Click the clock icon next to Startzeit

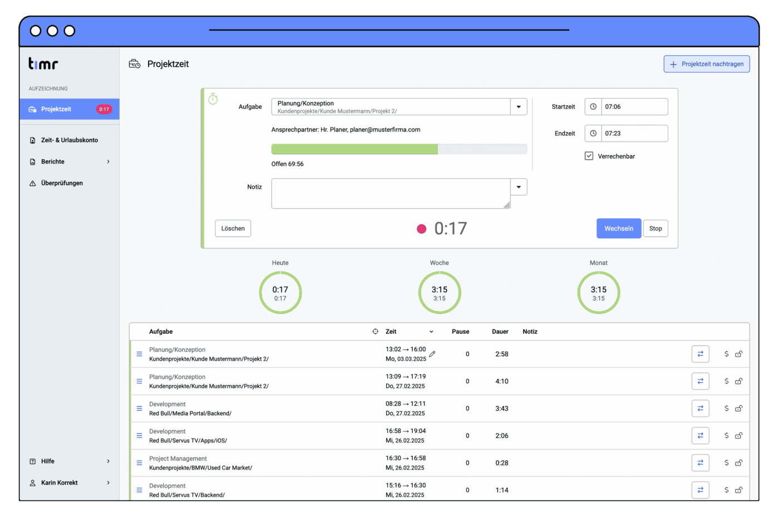(593, 107)
